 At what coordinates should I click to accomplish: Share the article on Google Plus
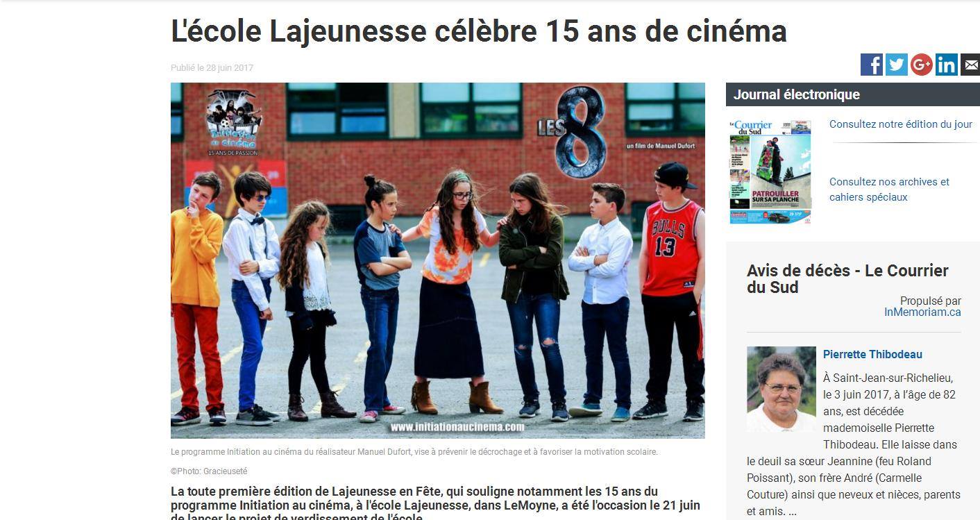(x=921, y=65)
